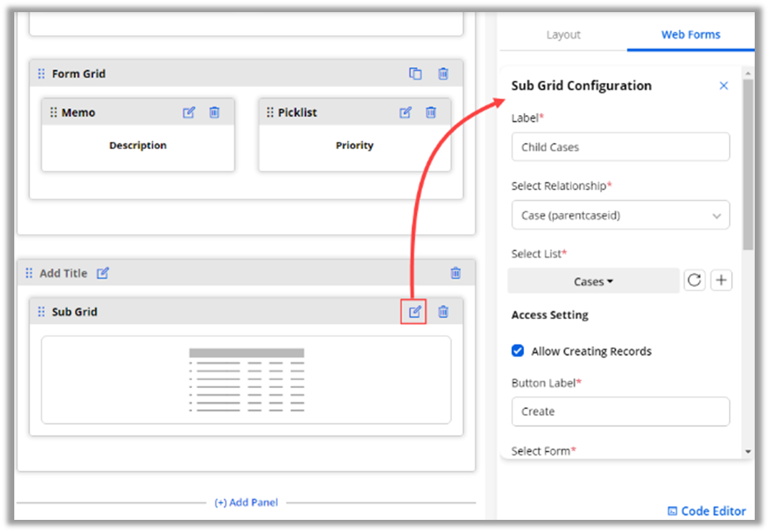Expand the Cases list dropdown

point(593,281)
